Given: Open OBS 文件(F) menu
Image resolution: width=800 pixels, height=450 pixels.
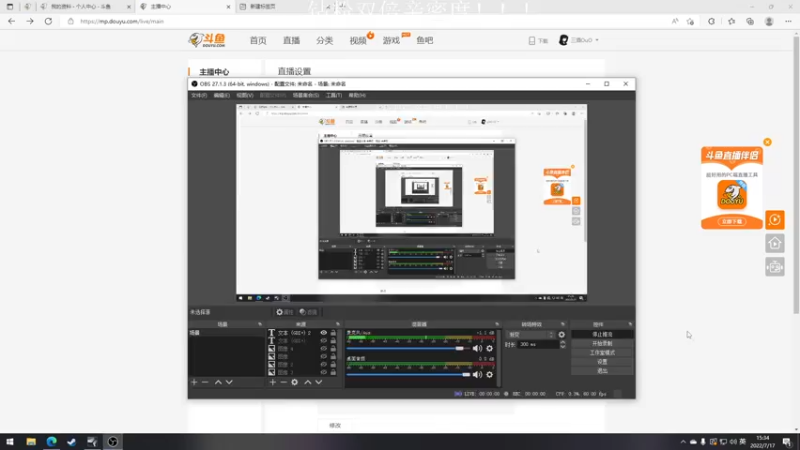Looking at the screenshot, I should pyautogui.click(x=199, y=95).
